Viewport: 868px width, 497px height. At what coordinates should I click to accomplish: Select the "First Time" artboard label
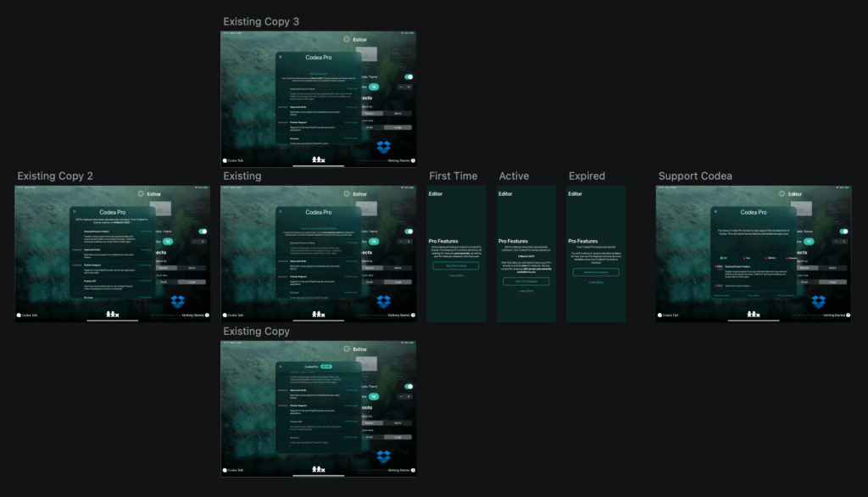pos(453,176)
